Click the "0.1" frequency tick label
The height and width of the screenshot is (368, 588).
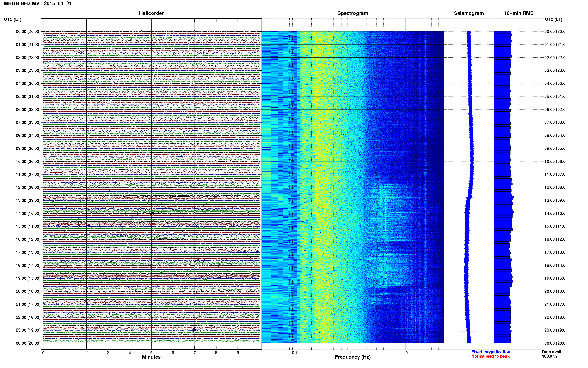295,353
